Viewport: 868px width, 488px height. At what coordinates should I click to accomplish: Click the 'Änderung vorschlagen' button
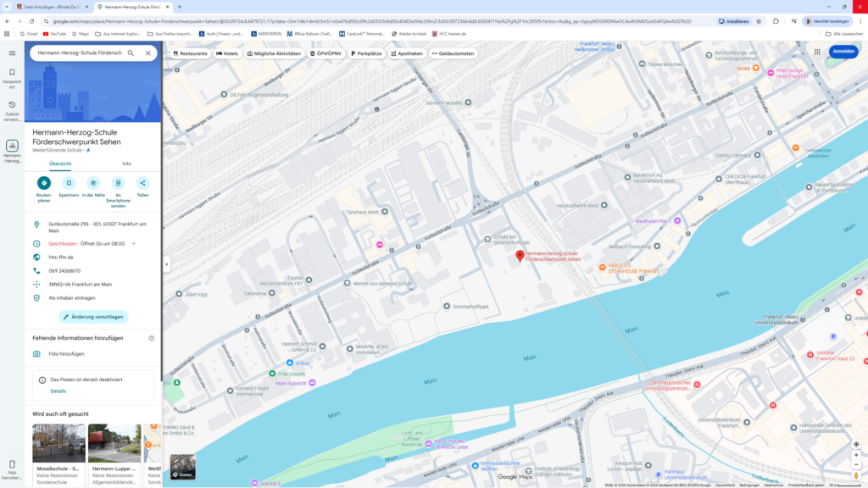(x=93, y=317)
